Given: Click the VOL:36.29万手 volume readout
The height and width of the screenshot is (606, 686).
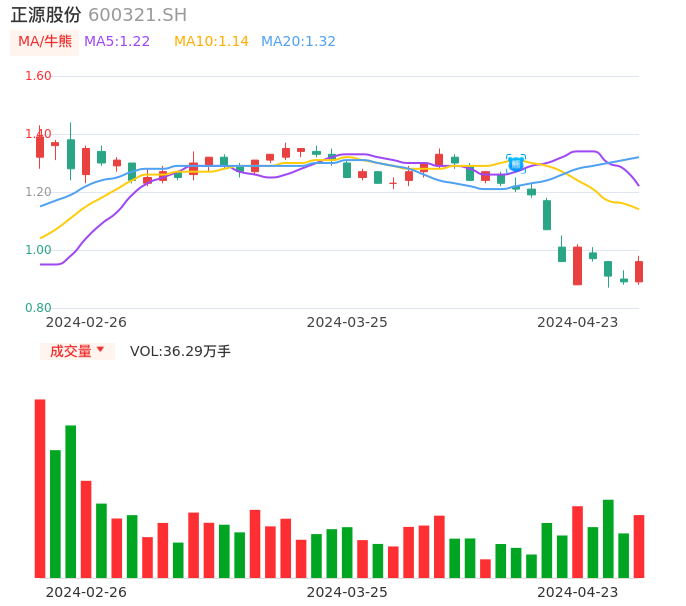Looking at the screenshot, I should [x=180, y=351].
